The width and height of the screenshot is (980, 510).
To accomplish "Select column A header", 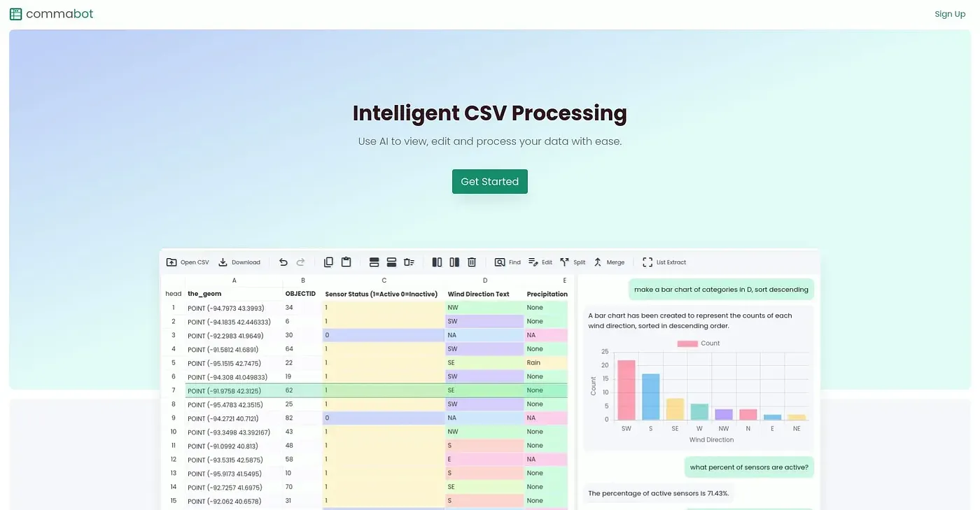I will point(234,281).
